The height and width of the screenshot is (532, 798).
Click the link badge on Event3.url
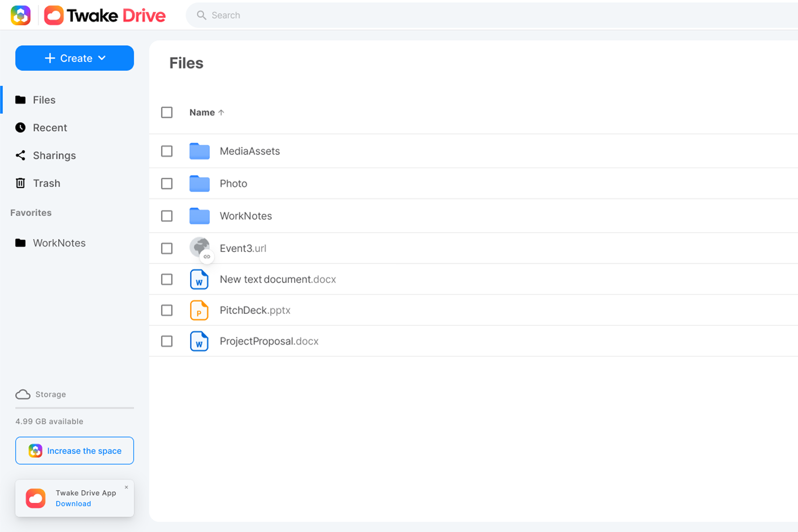(207, 257)
